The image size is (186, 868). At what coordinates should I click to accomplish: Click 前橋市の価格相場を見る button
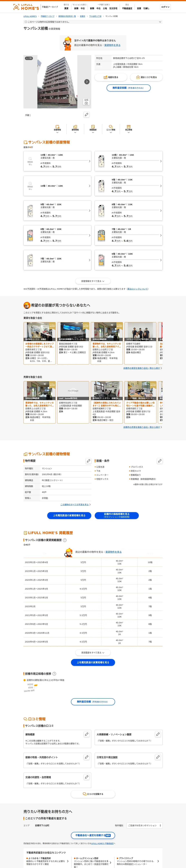click(x=117, y=516)
